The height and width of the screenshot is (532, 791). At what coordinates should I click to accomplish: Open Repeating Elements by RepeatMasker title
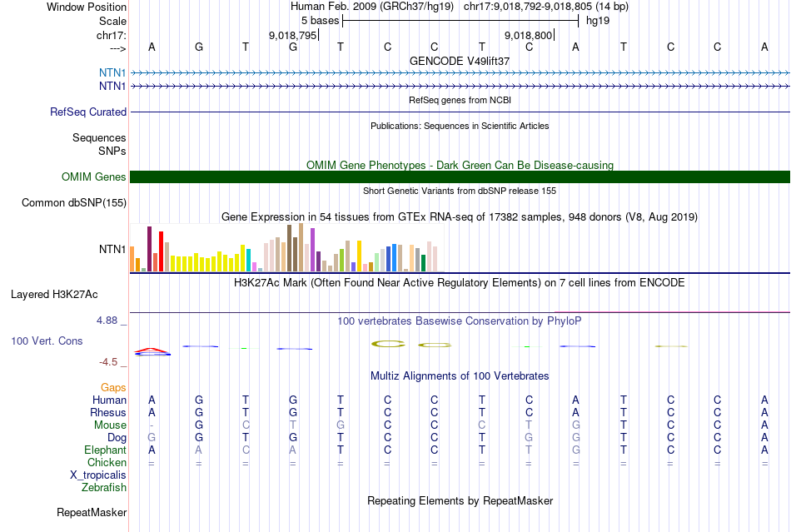point(460,501)
